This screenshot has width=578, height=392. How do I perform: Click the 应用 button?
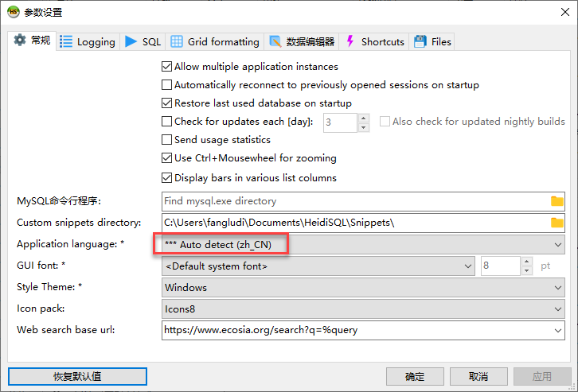coord(542,377)
